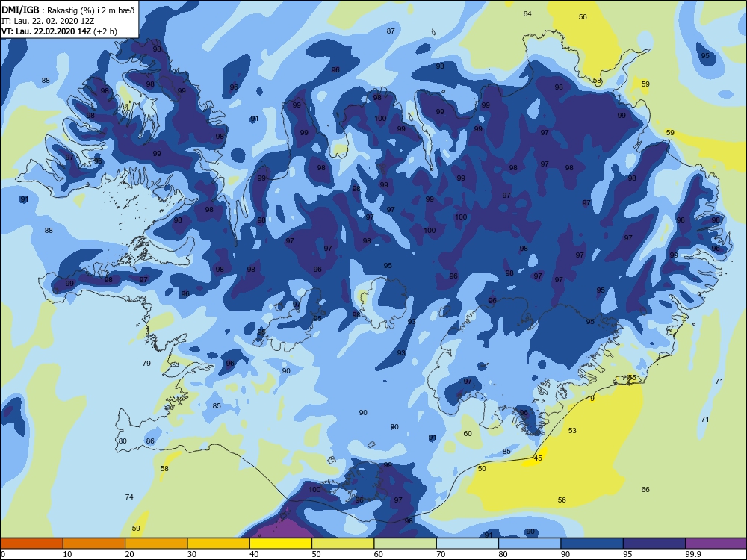747x560 pixels.
Task: Click the navy 95–99.9 legend swatch
Action: coord(654,544)
